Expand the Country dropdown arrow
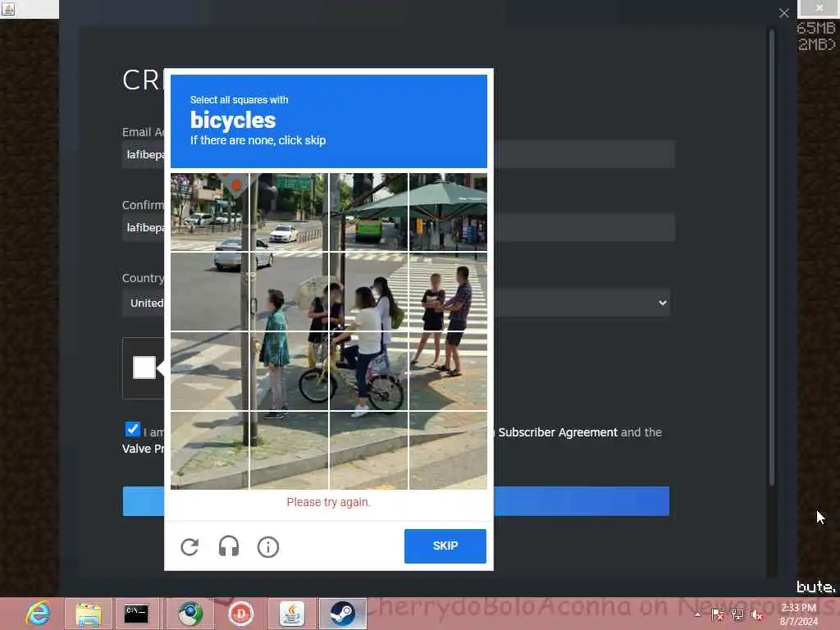 (663, 303)
